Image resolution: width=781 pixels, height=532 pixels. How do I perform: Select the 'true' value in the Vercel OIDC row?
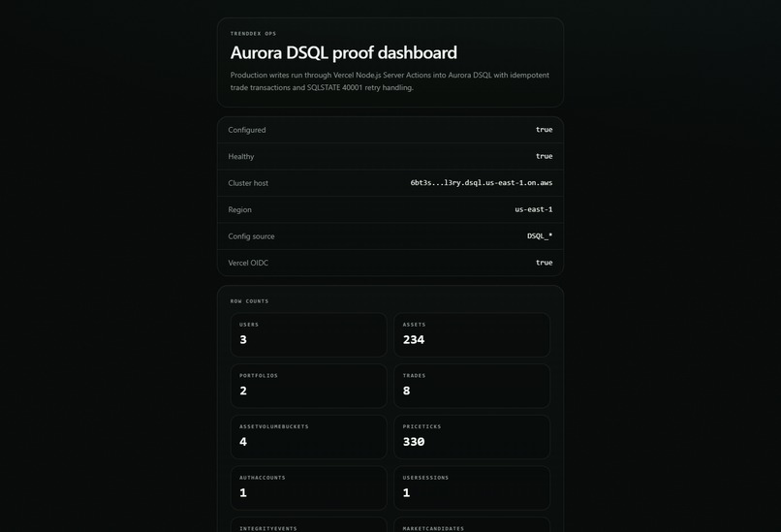pyautogui.click(x=544, y=263)
